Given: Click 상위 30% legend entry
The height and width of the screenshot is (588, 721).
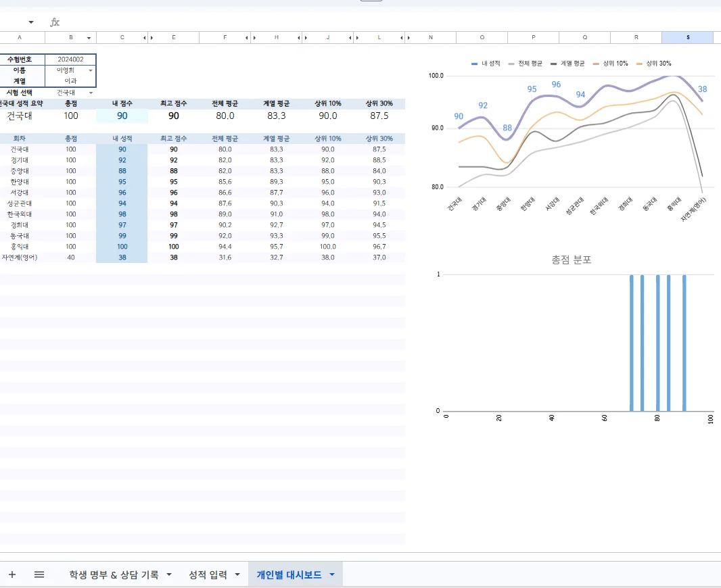Looking at the screenshot, I should 654,64.
